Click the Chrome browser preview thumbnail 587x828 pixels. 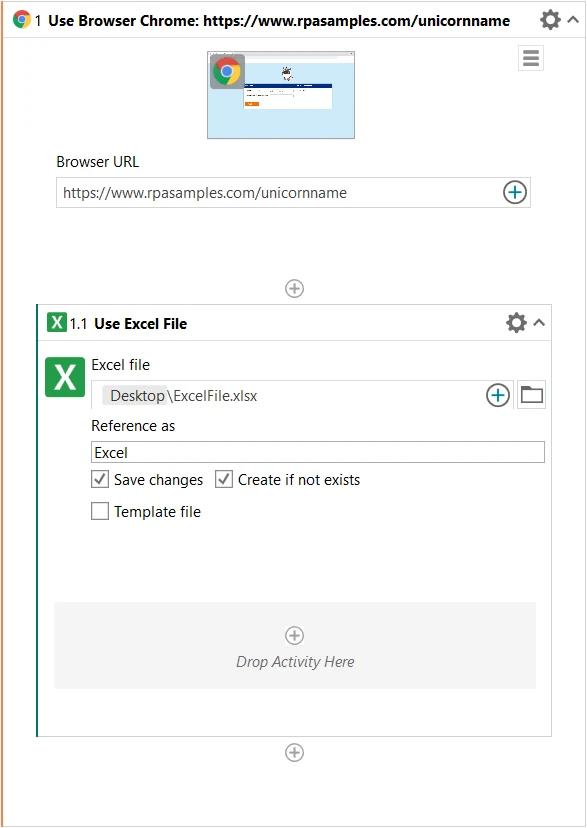[281, 95]
